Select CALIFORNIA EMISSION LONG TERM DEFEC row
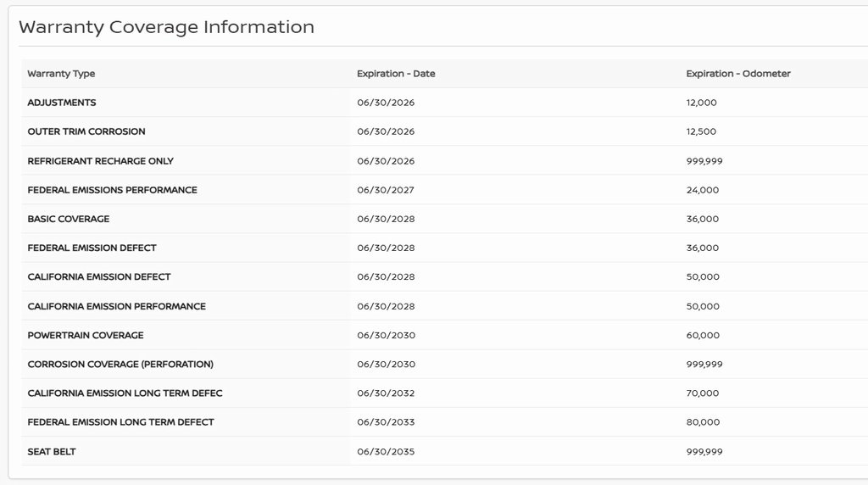The width and height of the screenshot is (868, 485). [125, 393]
